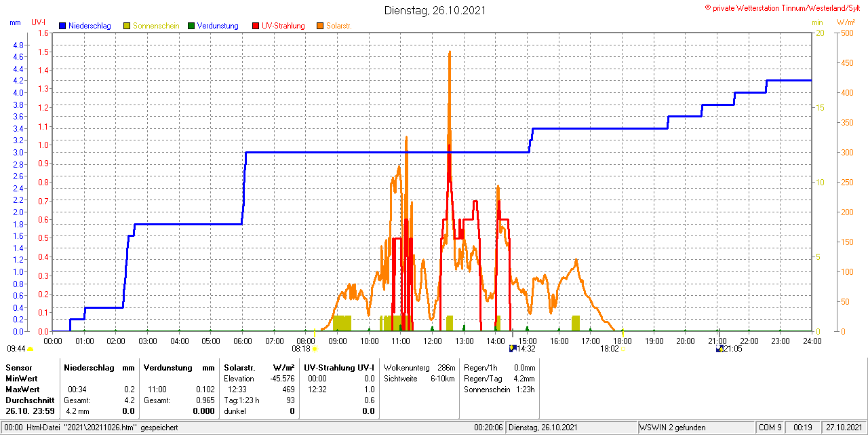Viewport: 868px width, 435px height.
Task: Click the green Verdunstung legend swatch
Action: 191,26
